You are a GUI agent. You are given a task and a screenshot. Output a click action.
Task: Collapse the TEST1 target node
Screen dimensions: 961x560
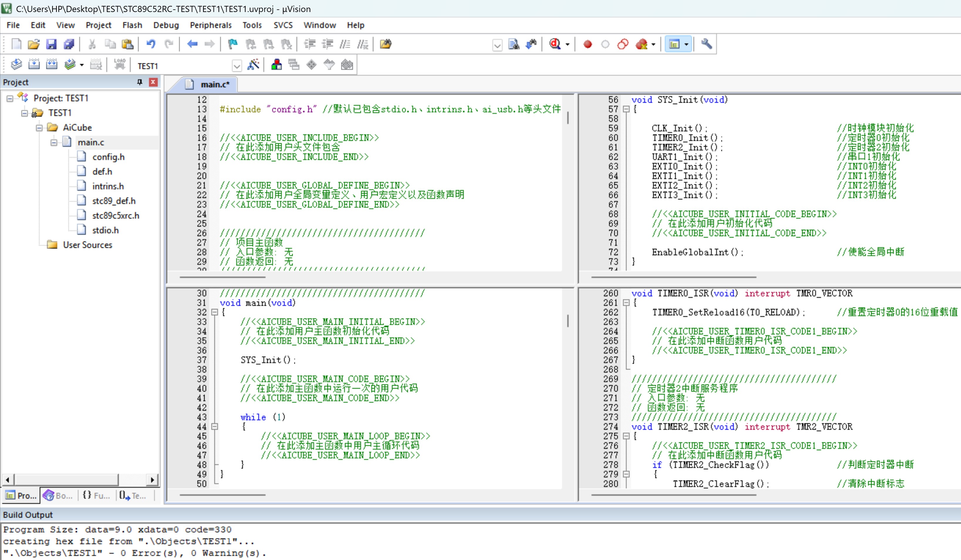tap(25, 113)
